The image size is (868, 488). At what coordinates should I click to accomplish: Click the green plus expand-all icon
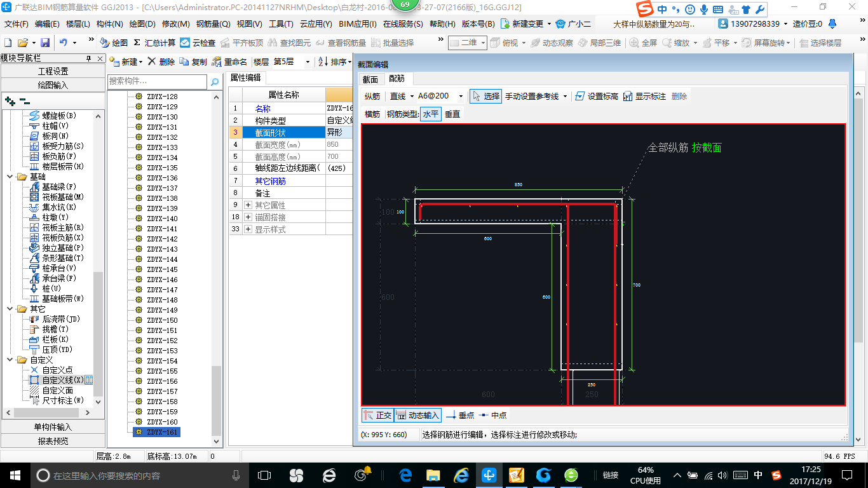click(10, 101)
